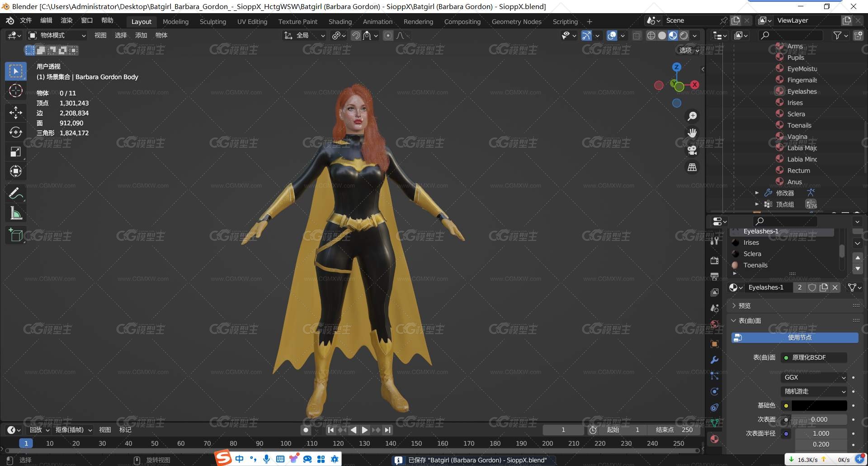Image resolution: width=868 pixels, height=466 pixels.
Task: Toggle fake user shield for Eyelashes-1
Action: 812,287
